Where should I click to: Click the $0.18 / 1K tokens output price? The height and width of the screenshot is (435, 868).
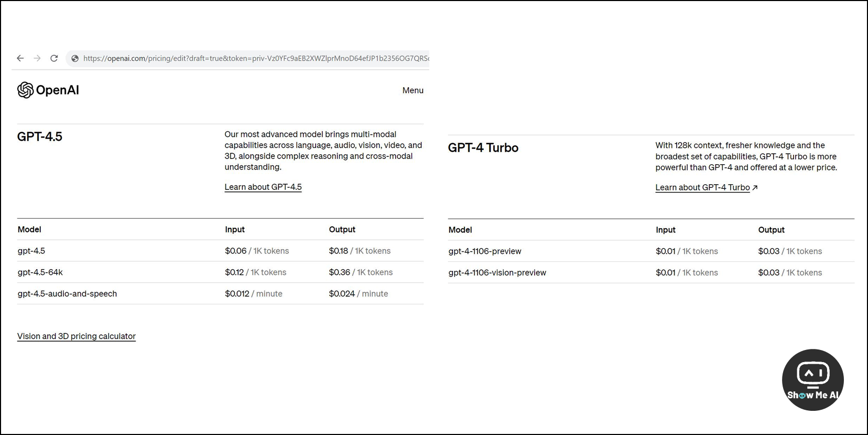360,251
